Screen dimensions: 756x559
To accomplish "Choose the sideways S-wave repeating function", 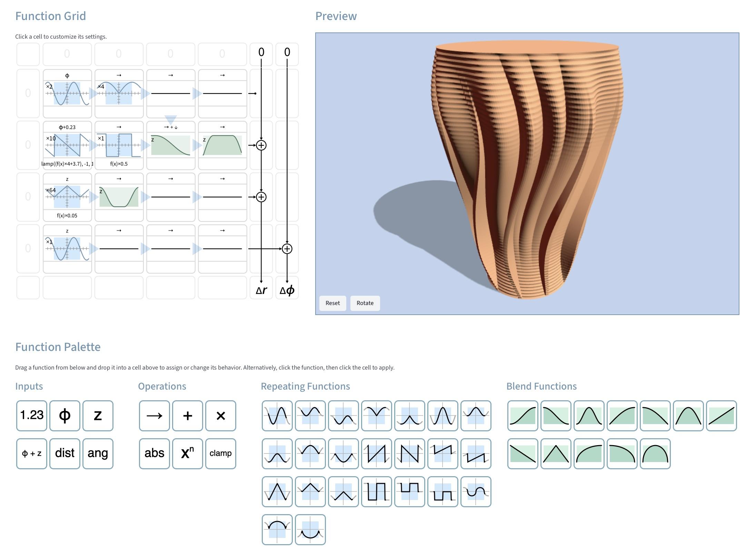I will (476, 491).
